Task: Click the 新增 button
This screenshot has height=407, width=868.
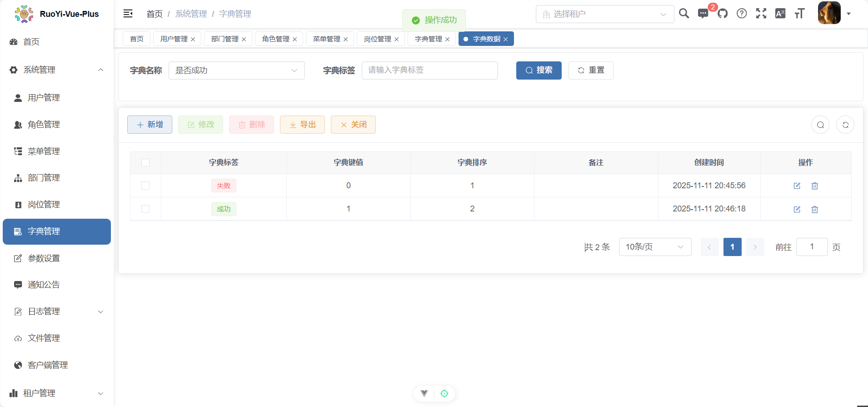Action: coord(150,125)
